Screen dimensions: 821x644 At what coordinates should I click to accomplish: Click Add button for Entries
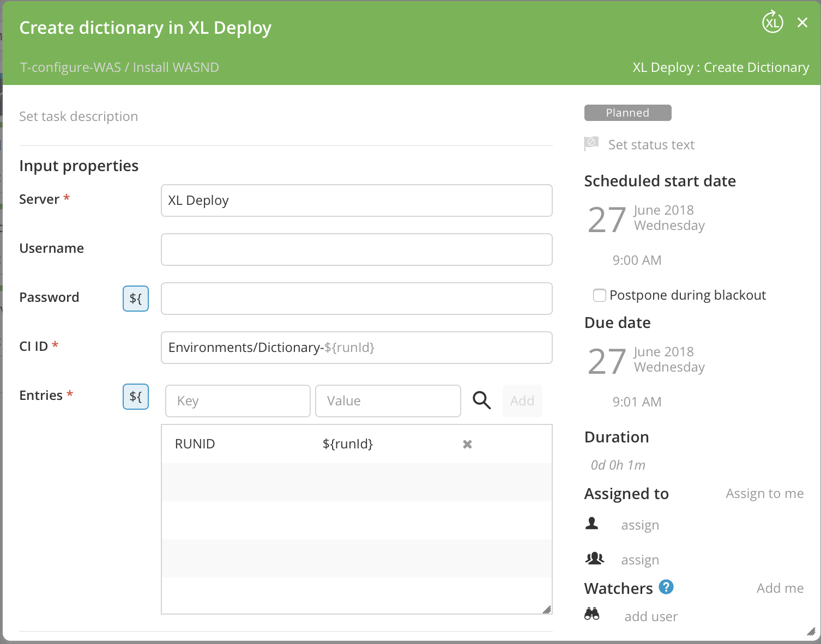[522, 401]
